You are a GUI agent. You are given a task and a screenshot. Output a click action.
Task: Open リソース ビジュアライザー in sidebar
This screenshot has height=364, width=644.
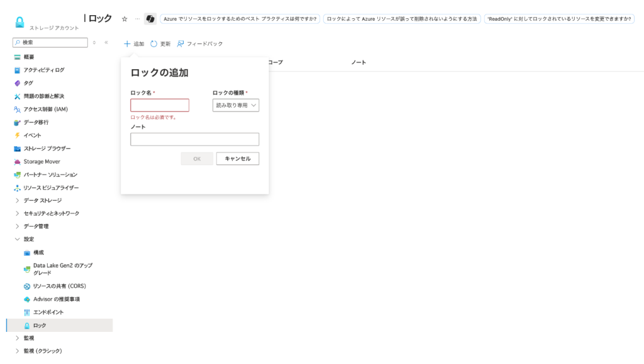[x=51, y=188]
